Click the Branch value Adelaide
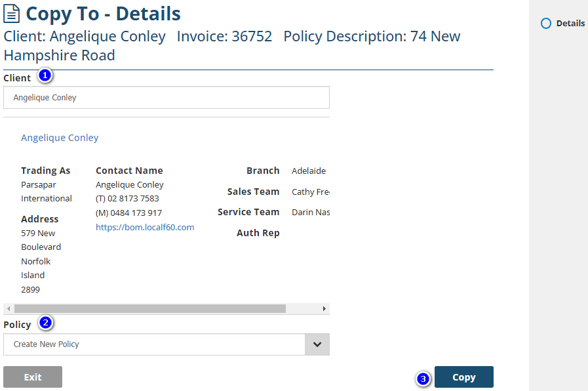The height and width of the screenshot is (391, 588). (x=308, y=171)
